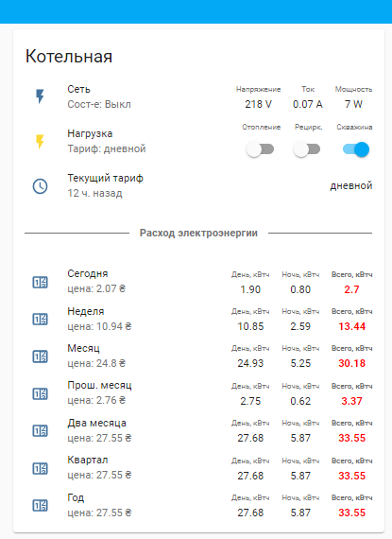Turn on the Рецирк. switch
Image resolution: width=392 pixels, height=539 pixels.
pyautogui.click(x=307, y=149)
